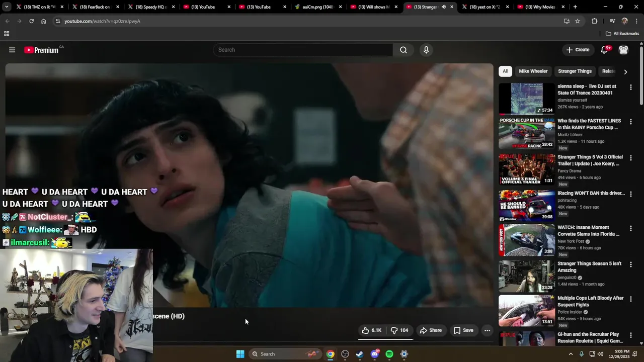Open Chrome three-dot menu
Viewport: 644px width, 362px height.
click(x=636, y=21)
